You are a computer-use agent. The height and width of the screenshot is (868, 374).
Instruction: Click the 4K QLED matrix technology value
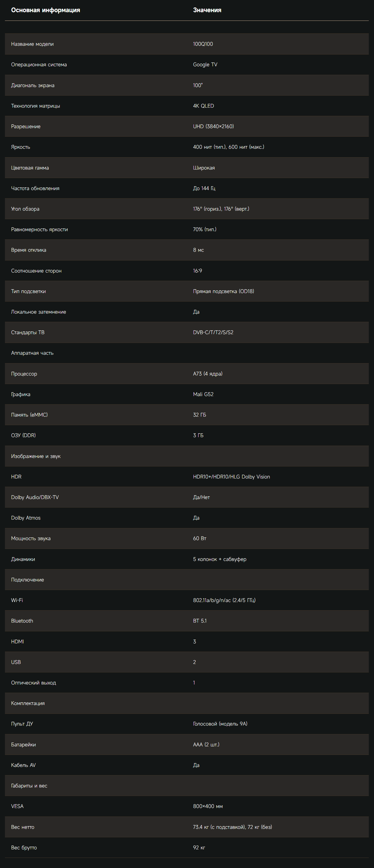(203, 106)
